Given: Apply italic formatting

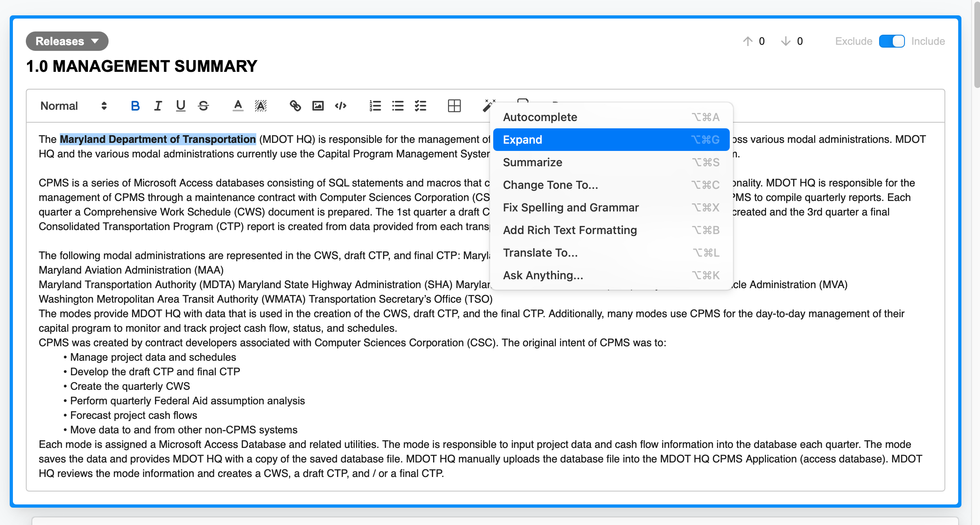Looking at the screenshot, I should (158, 106).
